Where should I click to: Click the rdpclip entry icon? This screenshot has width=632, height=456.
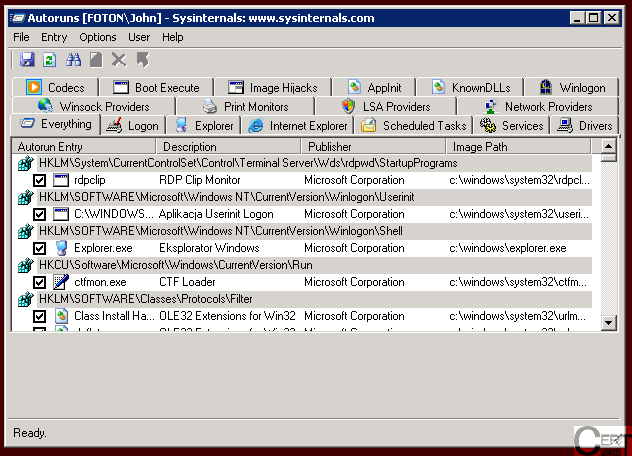click(x=61, y=180)
